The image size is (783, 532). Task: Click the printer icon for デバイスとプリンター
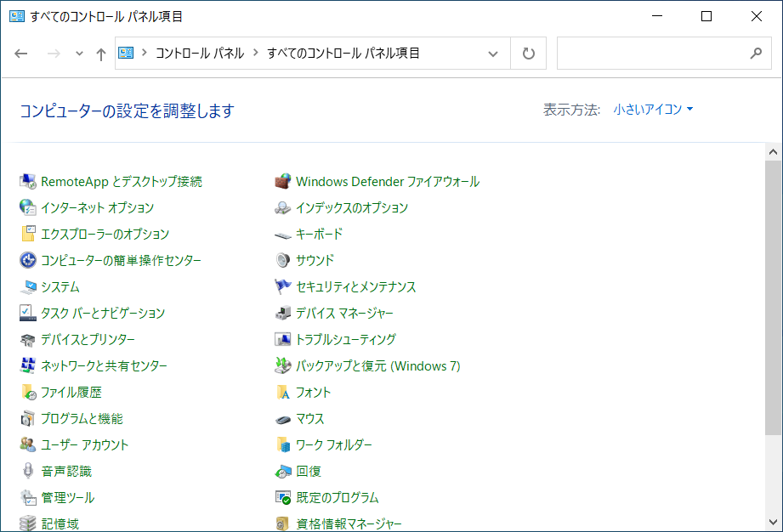pyautogui.click(x=28, y=339)
